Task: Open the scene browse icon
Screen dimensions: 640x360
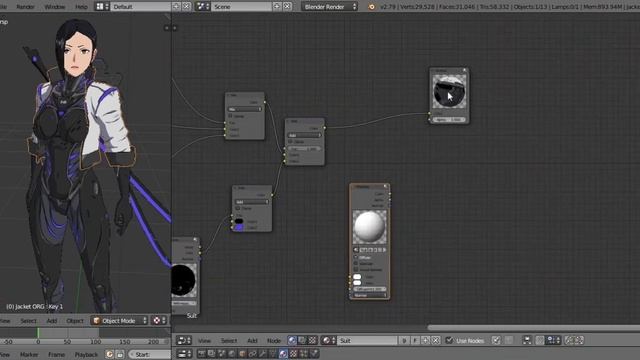Action: pos(202,7)
